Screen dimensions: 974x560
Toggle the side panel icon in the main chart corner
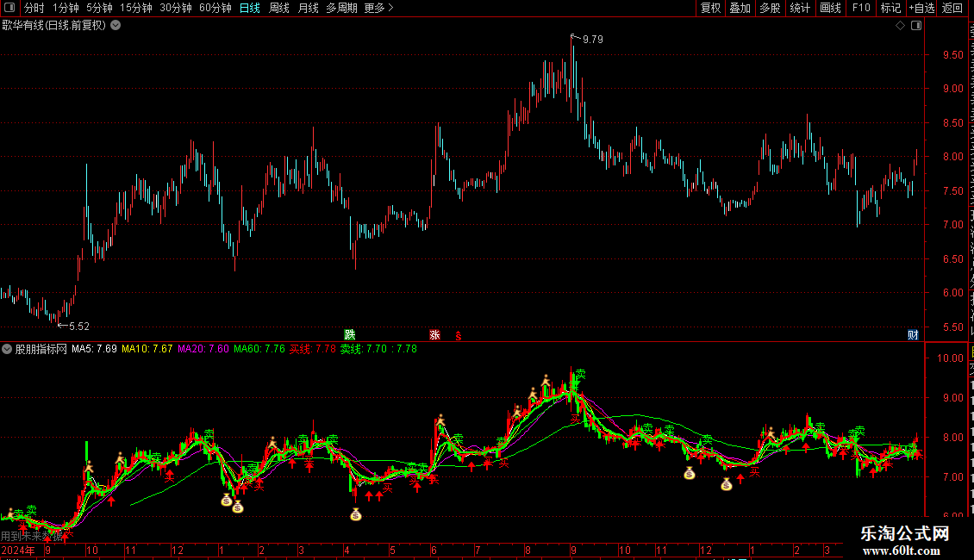click(916, 26)
